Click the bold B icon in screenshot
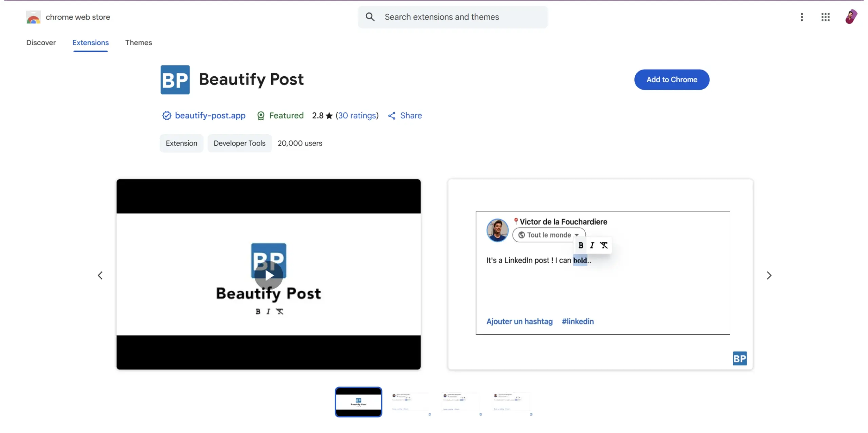The height and width of the screenshot is (433, 868). pos(580,245)
